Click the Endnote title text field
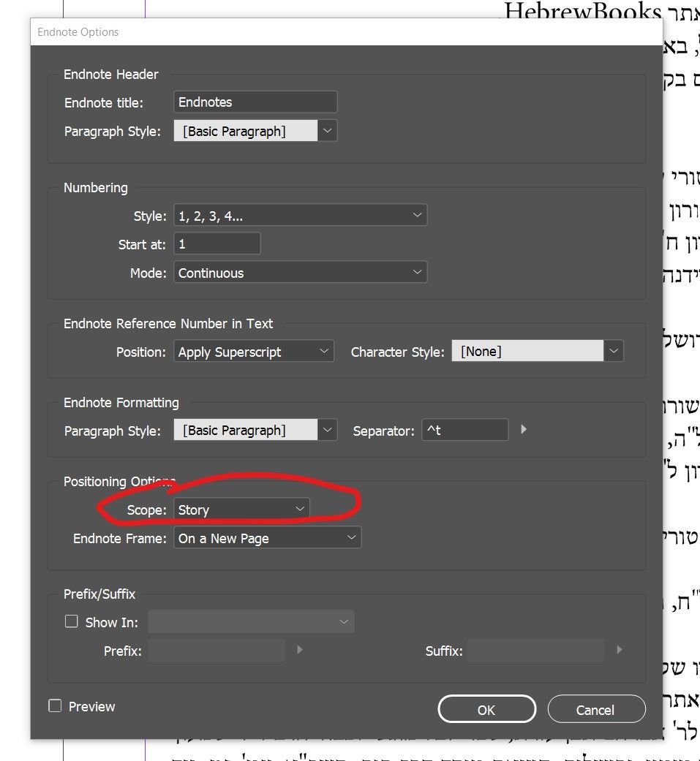The width and height of the screenshot is (700, 761). click(x=255, y=102)
